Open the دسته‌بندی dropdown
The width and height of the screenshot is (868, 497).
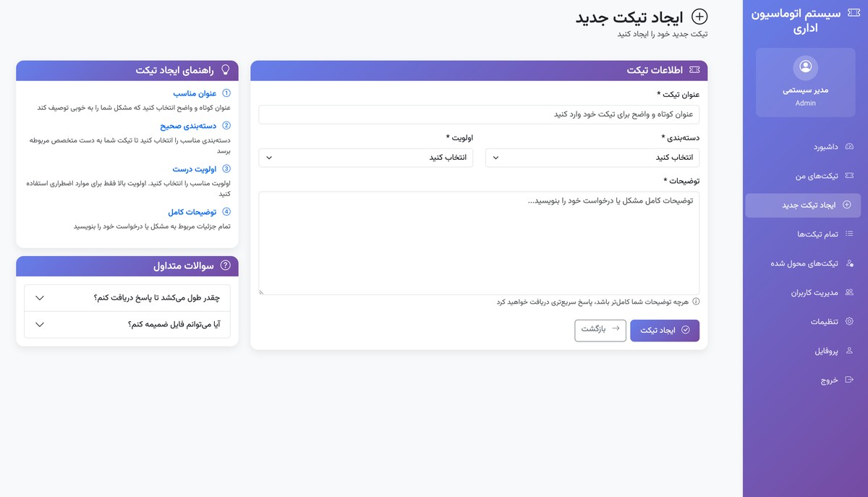593,157
